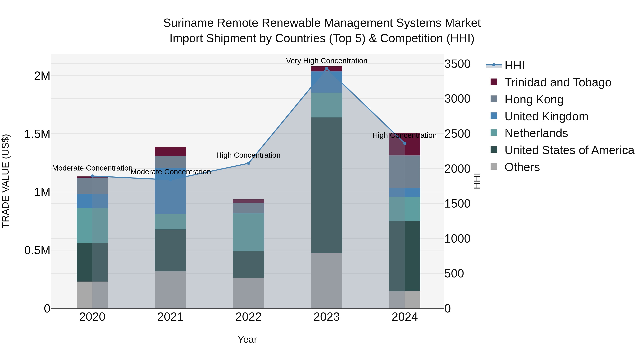Click the HHI line marker for 2020

click(x=92, y=176)
